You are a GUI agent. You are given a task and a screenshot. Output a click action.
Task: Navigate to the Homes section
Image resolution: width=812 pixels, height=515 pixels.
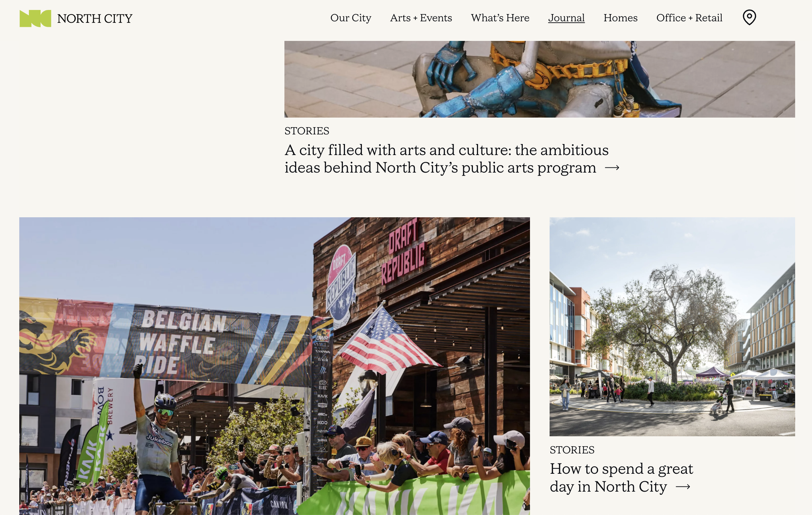click(620, 18)
